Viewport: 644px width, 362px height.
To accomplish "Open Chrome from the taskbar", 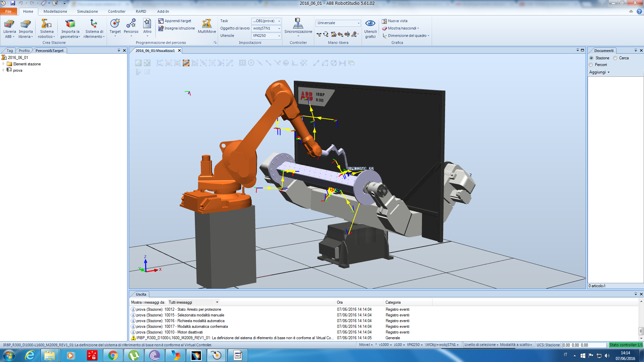I will pos(113,355).
